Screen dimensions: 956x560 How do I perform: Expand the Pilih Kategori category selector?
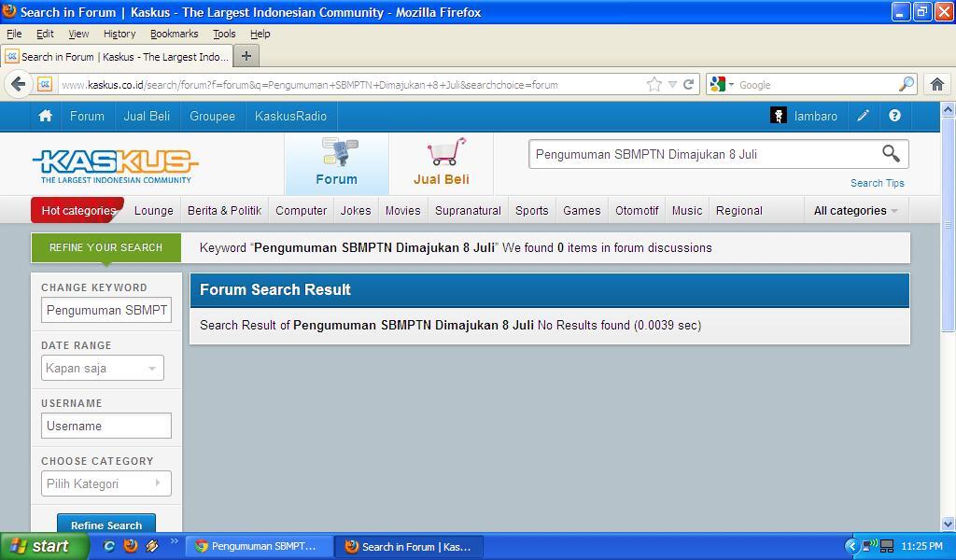tap(105, 483)
